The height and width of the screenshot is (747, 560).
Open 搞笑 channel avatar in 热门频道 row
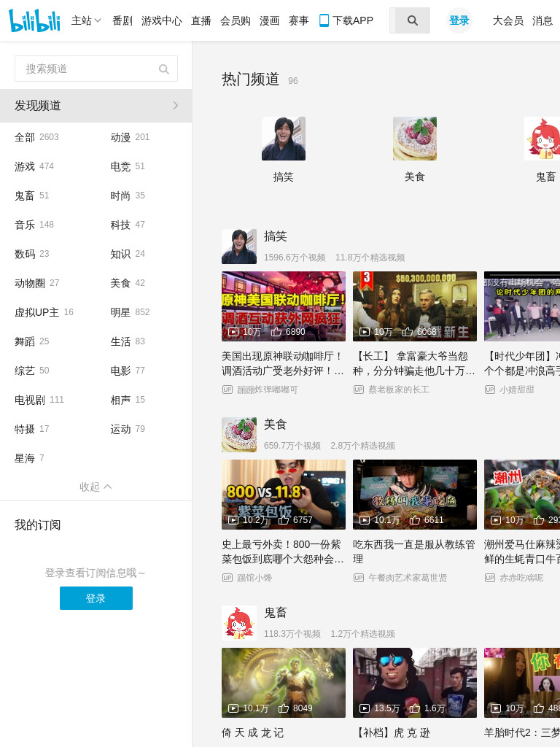point(284,139)
